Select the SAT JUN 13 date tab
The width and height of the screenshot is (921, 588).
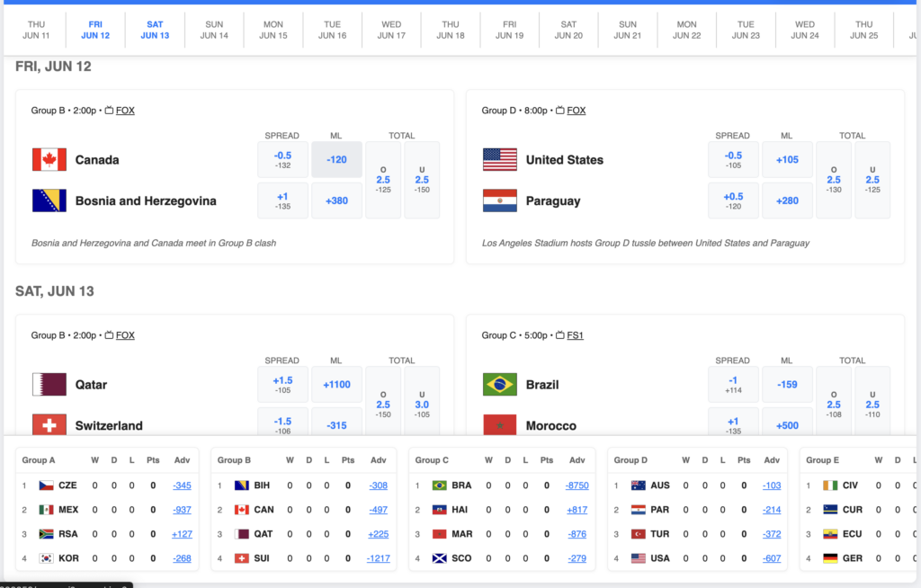[155, 30]
